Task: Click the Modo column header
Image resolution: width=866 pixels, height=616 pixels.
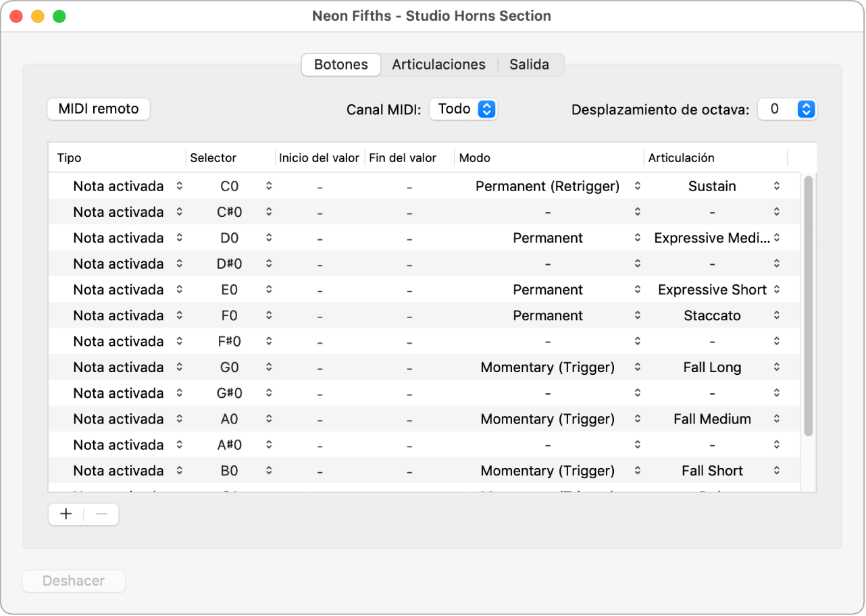Action: (x=547, y=158)
